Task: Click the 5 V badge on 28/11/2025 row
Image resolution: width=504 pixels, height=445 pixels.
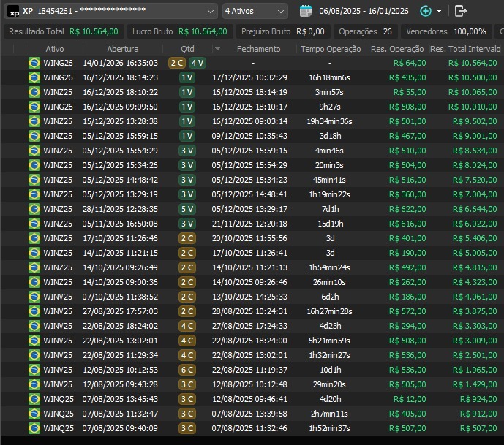Action: [x=187, y=209]
